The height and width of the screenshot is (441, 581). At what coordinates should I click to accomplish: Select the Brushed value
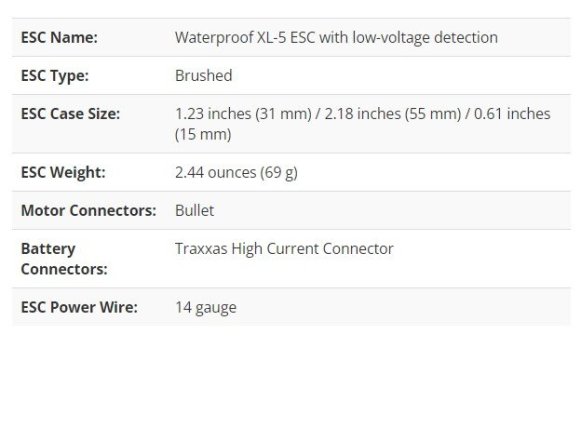[203, 76]
